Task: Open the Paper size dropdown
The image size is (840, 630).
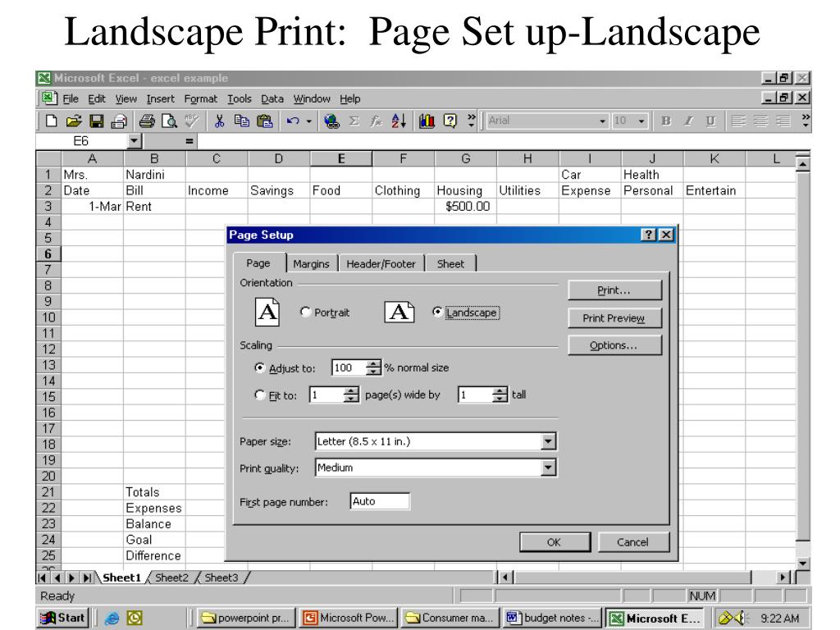Action: point(548,441)
